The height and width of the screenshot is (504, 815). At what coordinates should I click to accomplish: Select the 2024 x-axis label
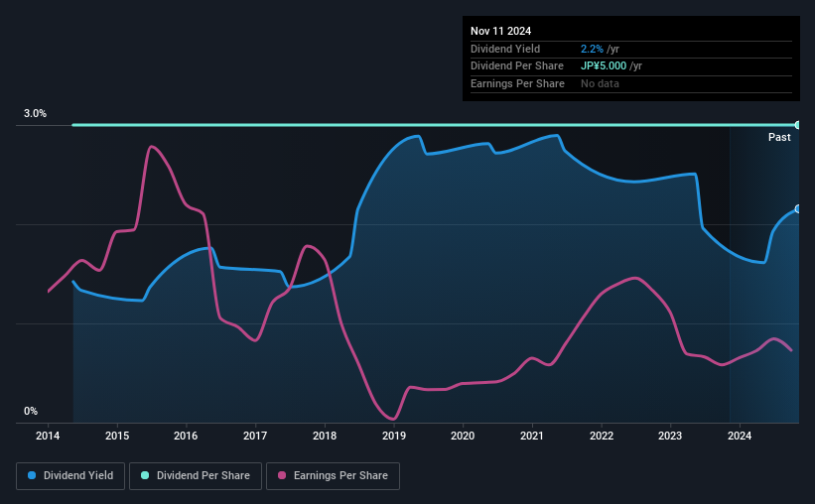click(x=740, y=436)
